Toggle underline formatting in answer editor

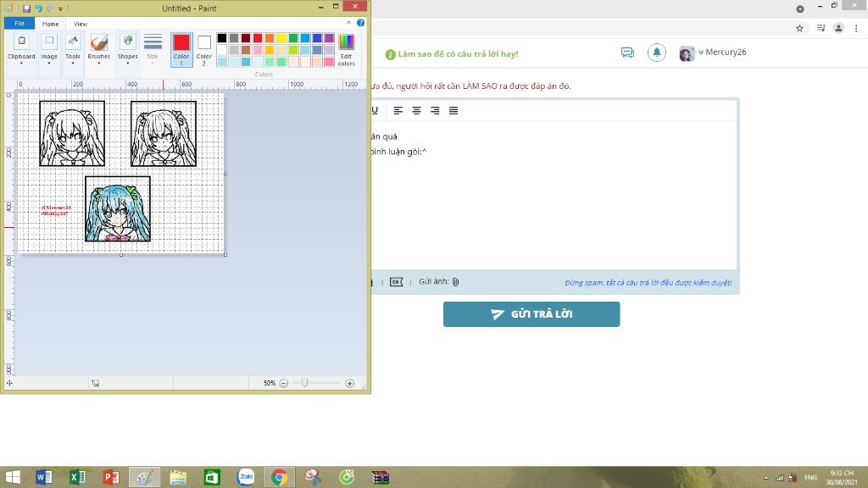point(375,111)
